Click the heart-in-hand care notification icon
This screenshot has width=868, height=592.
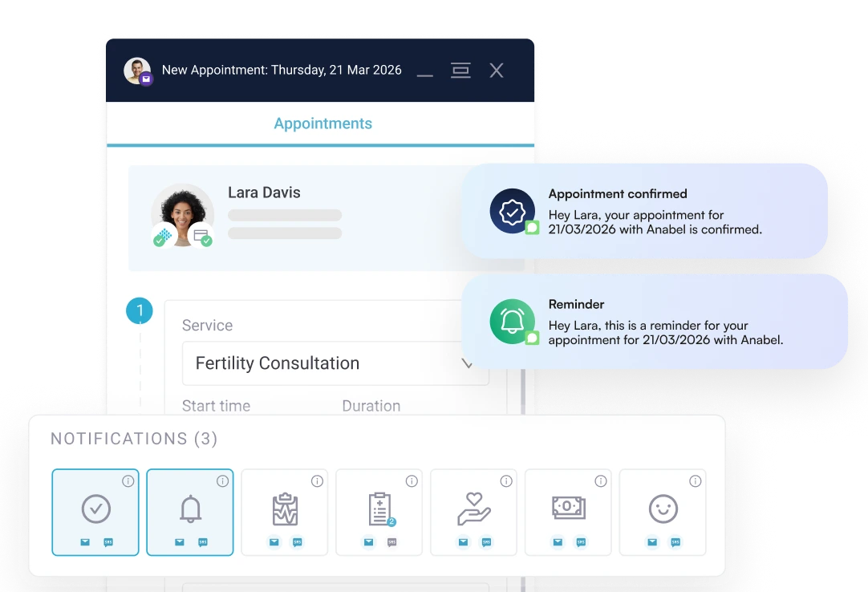click(474, 509)
